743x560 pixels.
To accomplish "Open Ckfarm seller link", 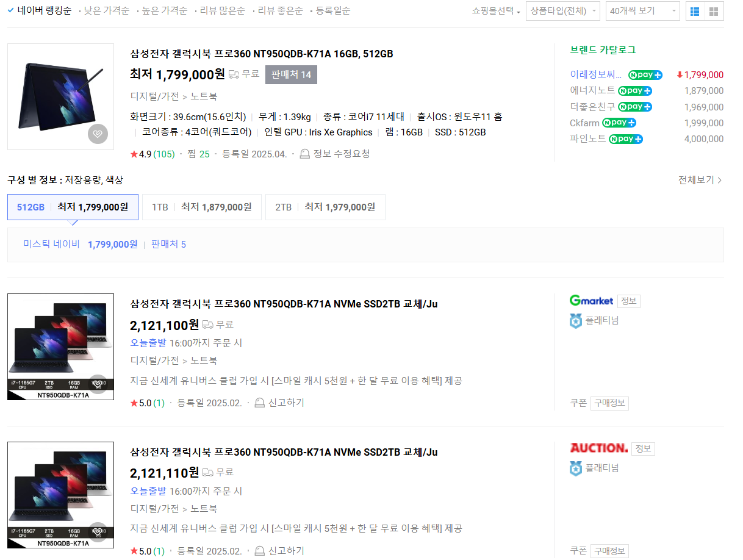I will pyautogui.click(x=584, y=123).
